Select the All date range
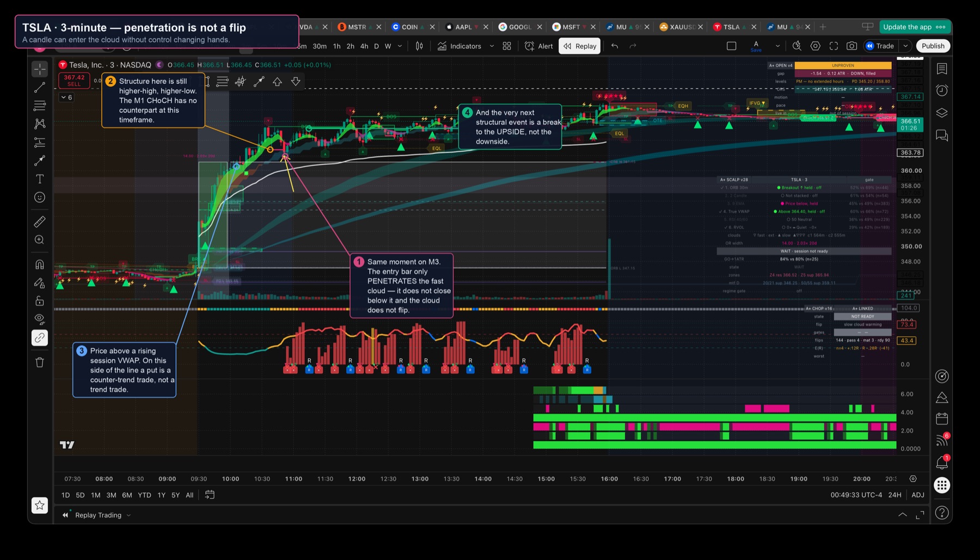This screenshot has width=980, height=560. click(x=189, y=495)
